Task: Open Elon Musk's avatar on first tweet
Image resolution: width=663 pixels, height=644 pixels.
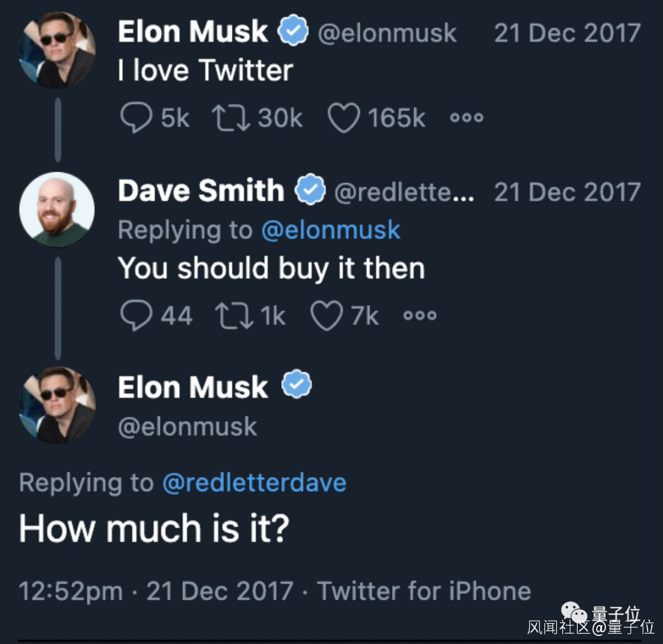Action: 57,50
